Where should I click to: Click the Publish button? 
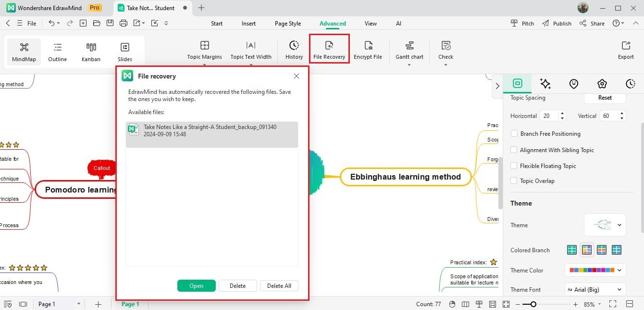(557, 23)
